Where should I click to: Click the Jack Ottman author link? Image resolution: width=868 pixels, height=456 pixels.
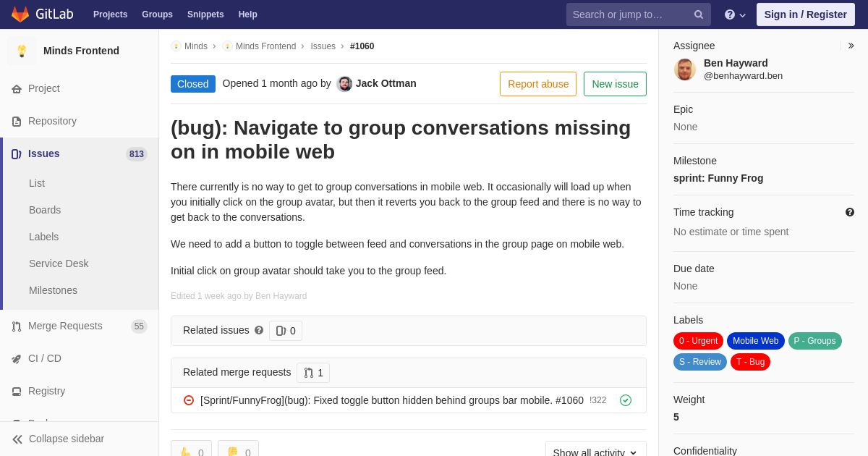pyautogui.click(x=386, y=83)
